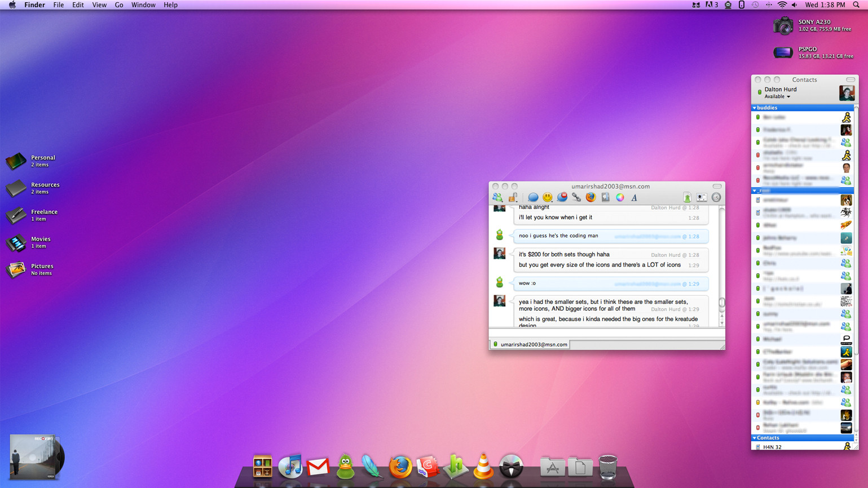Open the blue feather app in Dock
This screenshot has height=488, width=868.
373,467
